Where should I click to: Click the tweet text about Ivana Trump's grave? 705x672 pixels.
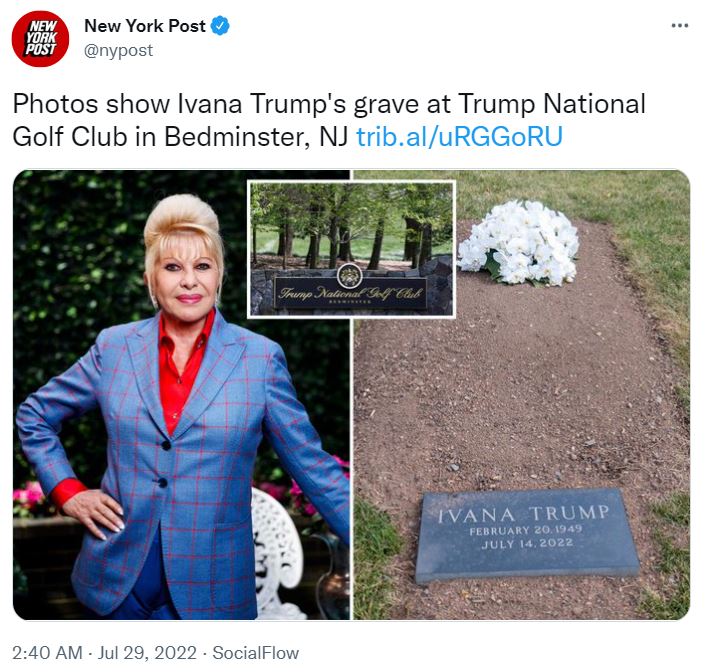point(329,120)
